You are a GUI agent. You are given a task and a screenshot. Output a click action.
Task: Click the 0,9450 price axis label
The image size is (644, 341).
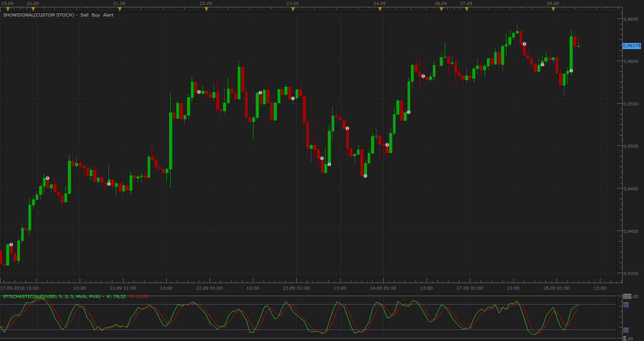(631, 189)
